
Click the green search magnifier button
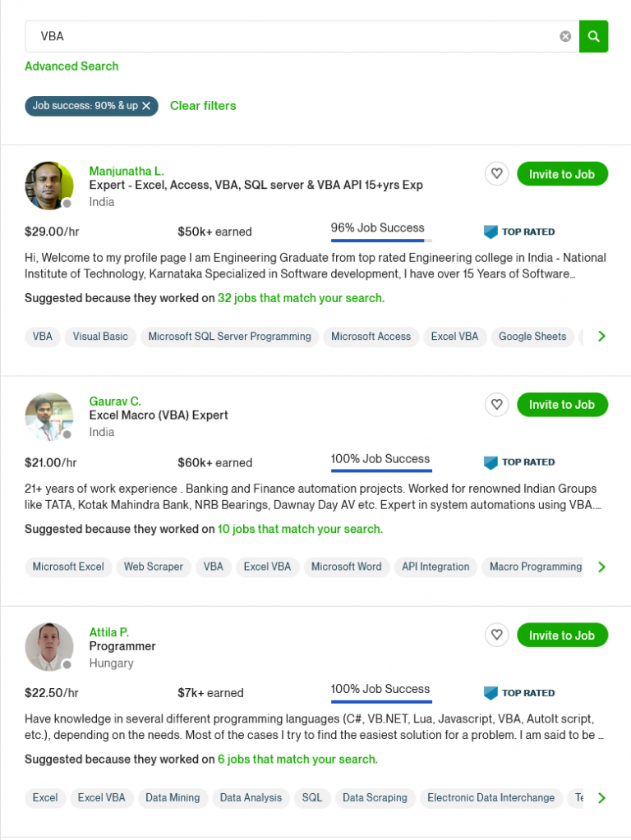pos(593,36)
